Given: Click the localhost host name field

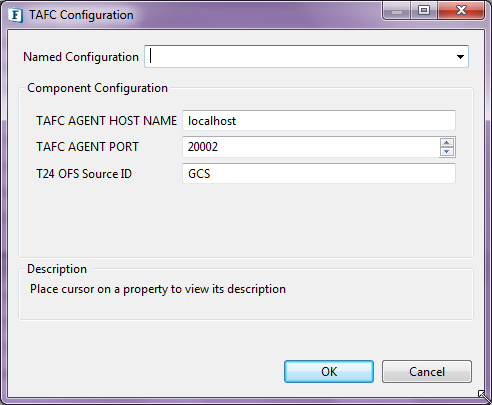Looking at the screenshot, I should [319, 121].
